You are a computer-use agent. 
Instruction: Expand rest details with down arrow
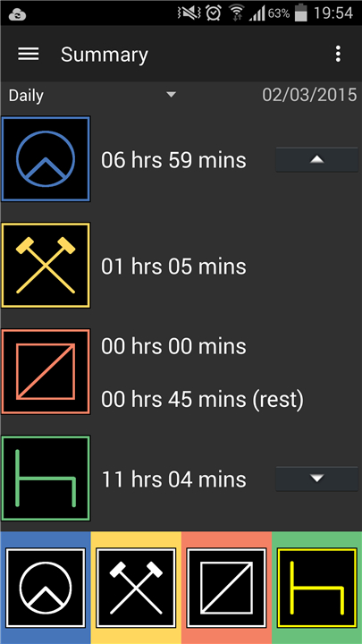[316, 479]
